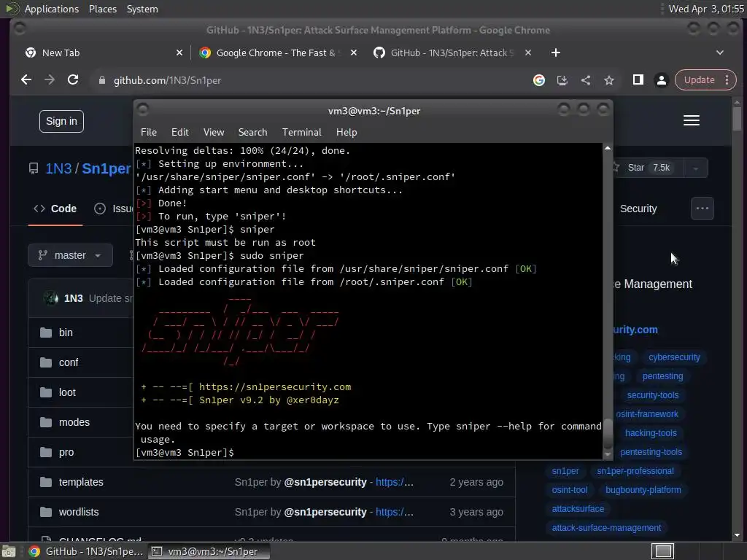747x560 pixels.
Task: Open the terminal View menu
Action: tap(214, 133)
